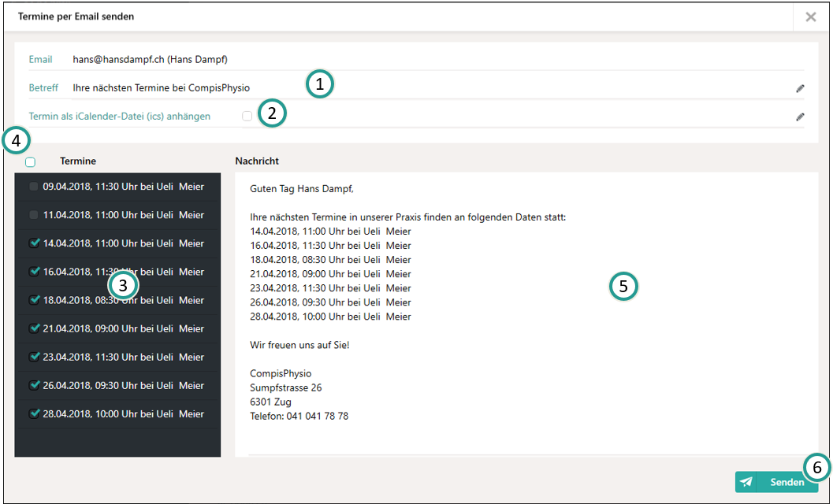833x504 pixels.
Task: Check the 09.04.2018, 11:30 Uhr appointment
Action: coord(33,187)
